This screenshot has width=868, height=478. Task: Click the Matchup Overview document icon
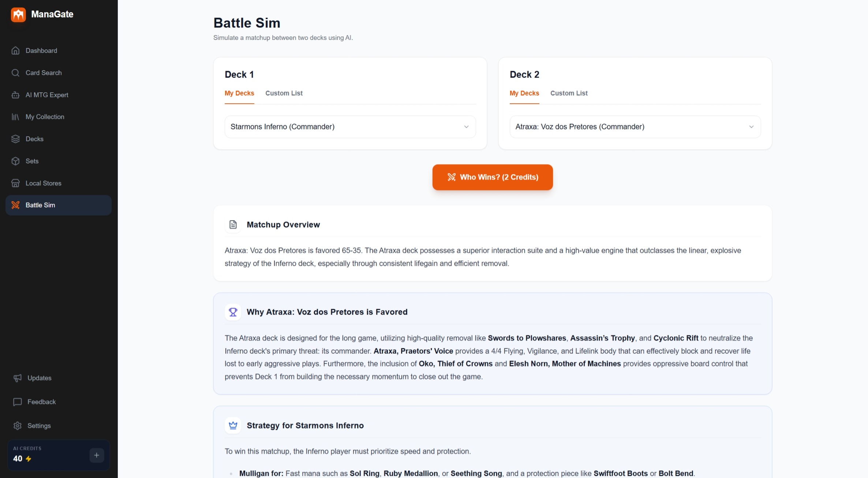click(233, 225)
